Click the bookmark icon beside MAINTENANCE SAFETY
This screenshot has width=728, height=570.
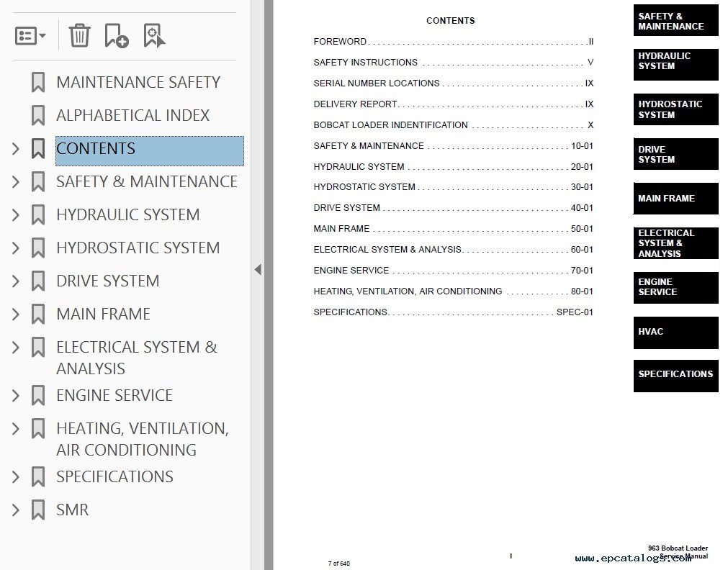[38, 83]
